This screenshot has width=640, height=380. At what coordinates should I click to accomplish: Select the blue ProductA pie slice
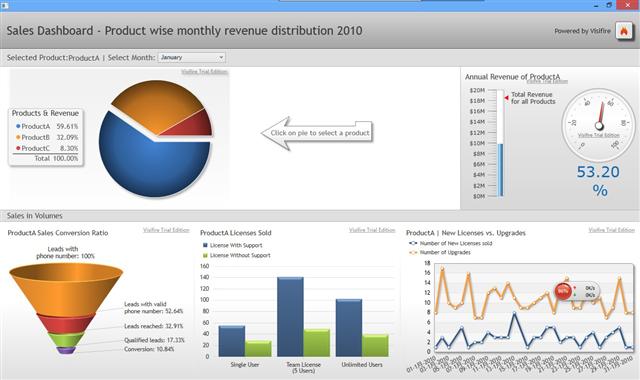click(154, 159)
